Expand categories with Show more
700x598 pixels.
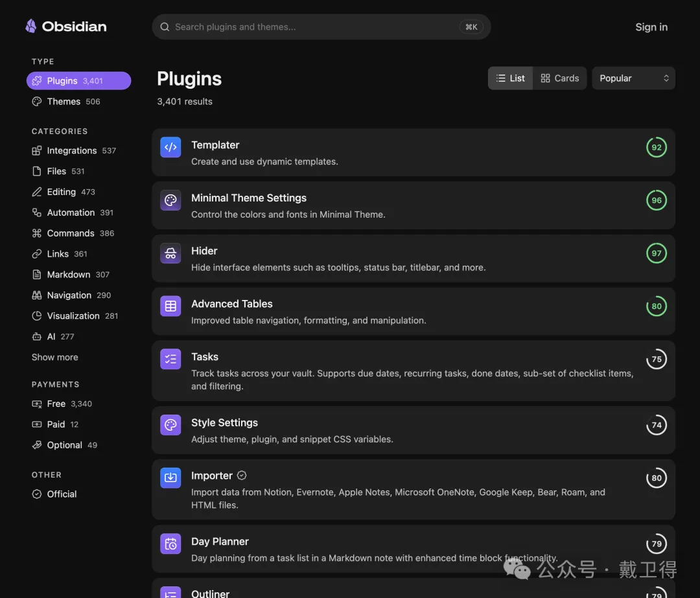point(55,358)
